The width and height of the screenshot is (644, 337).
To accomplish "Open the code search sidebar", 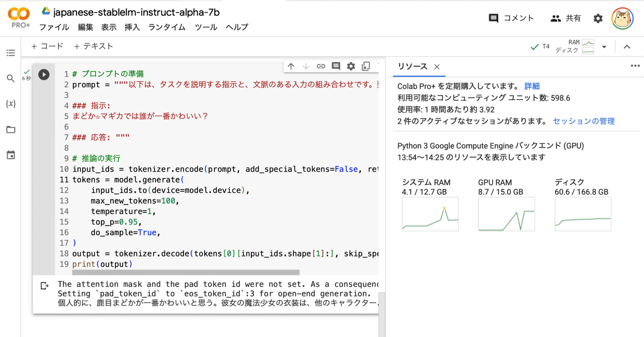I will (x=10, y=79).
